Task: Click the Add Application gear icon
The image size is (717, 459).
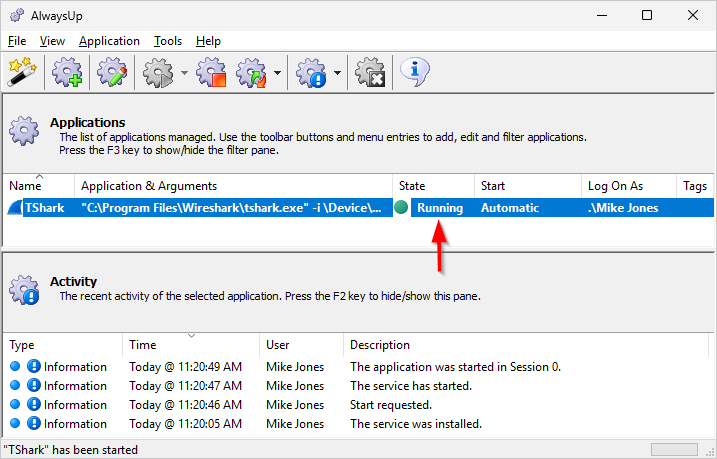Action: 67,72
